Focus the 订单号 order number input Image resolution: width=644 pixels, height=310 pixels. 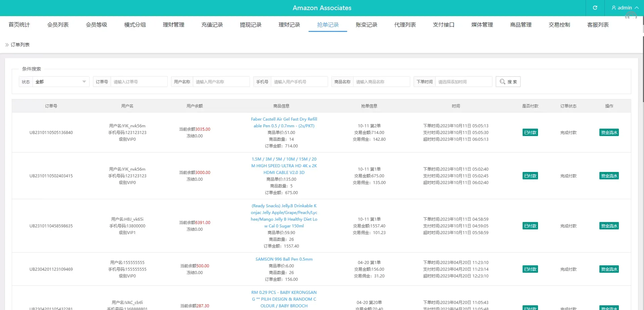(139, 82)
